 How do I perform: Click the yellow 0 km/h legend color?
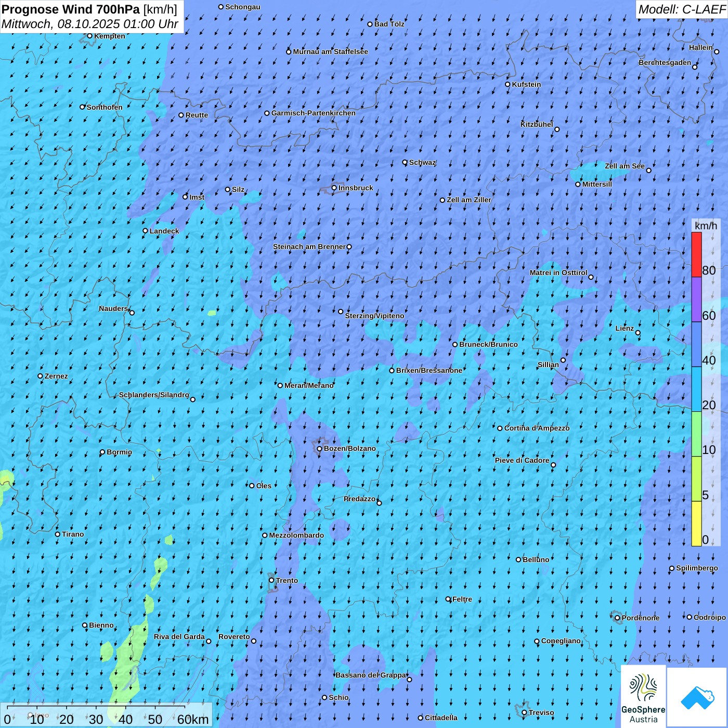click(x=696, y=523)
